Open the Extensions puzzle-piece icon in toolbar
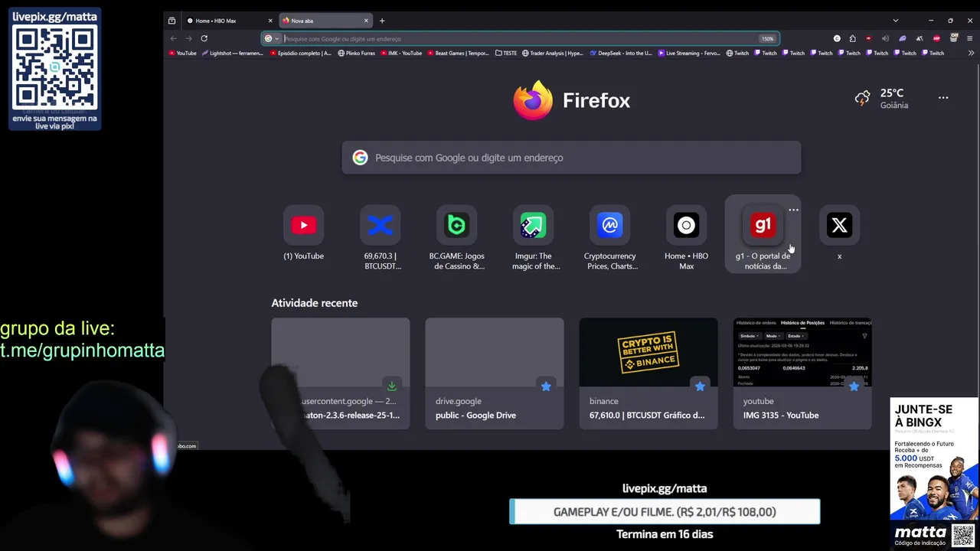Viewport: 980px width, 551px height. coord(853,38)
